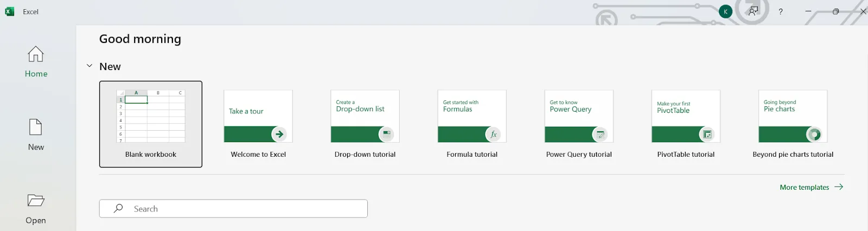Open the Home page in sidebar
This screenshot has width=868, height=231.
coord(36,62)
